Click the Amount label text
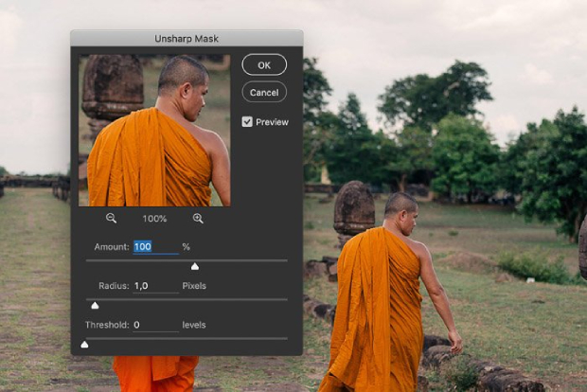This screenshot has height=392, width=587. click(112, 246)
